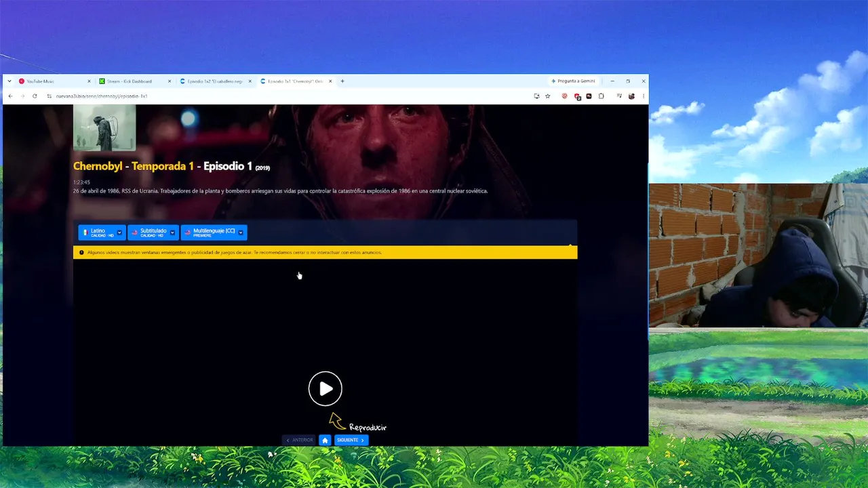Close the Stream - Kick Dashboard tab
Screen dimensions: 868x488
pyautogui.click(x=170, y=81)
